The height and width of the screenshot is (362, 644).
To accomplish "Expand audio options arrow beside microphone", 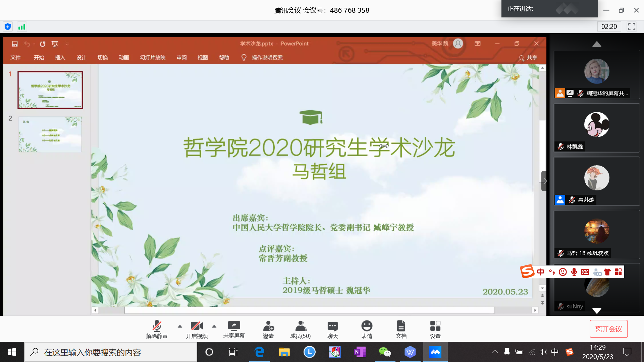I will [180, 326].
